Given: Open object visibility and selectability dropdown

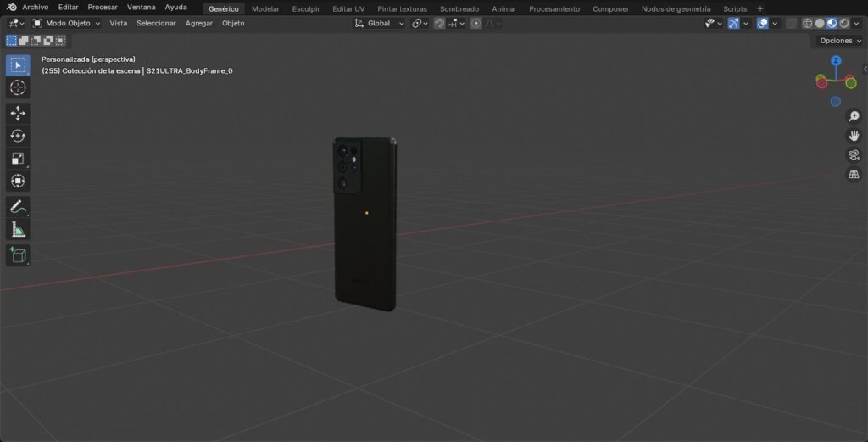Looking at the screenshot, I should (713, 23).
